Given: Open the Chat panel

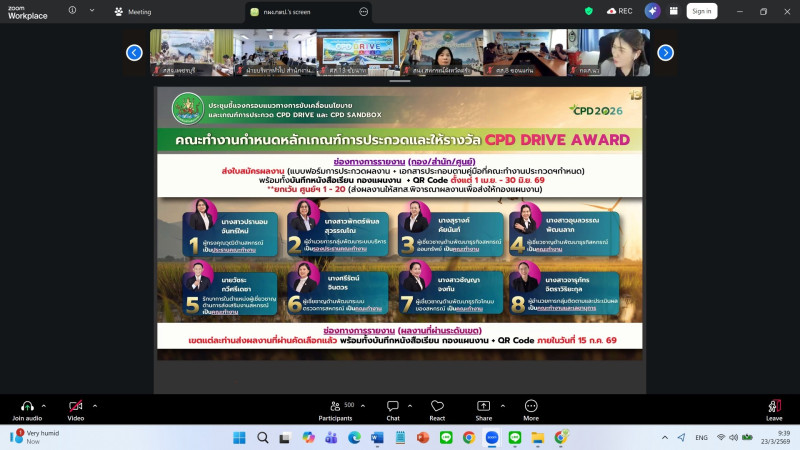Looking at the screenshot, I should [392, 406].
